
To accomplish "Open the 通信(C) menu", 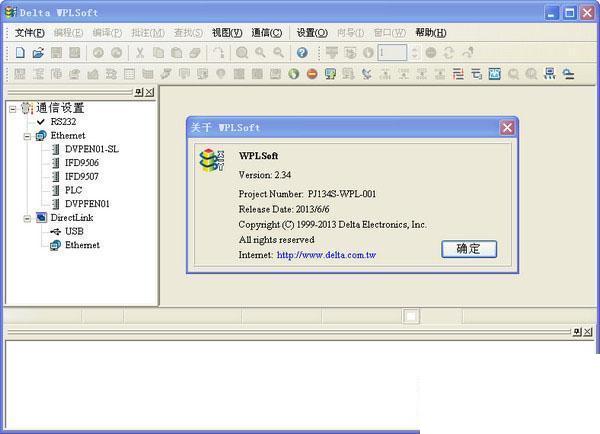I will (267, 33).
